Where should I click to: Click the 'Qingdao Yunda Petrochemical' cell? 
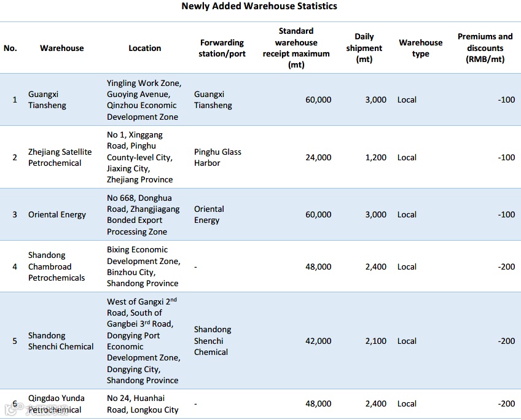56,404
